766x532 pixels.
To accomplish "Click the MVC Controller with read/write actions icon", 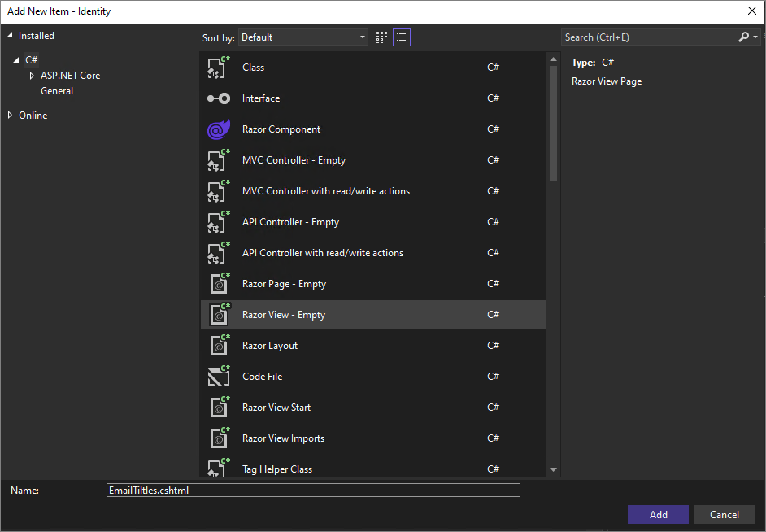I will 219,191.
